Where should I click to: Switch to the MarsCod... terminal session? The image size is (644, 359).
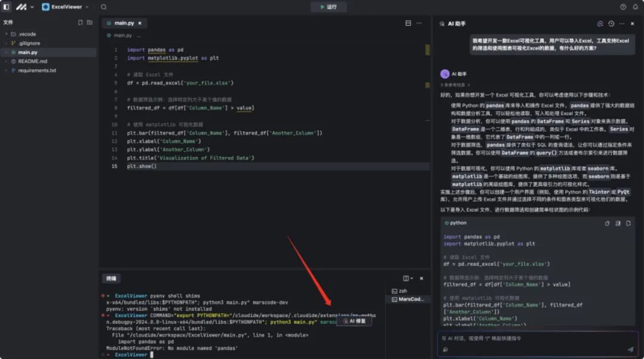point(407,299)
